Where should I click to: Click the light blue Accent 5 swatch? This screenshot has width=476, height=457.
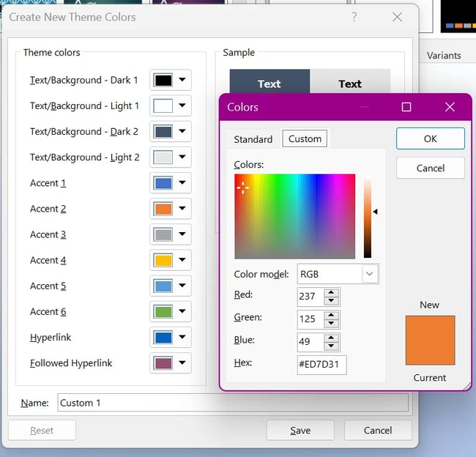point(163,286)
